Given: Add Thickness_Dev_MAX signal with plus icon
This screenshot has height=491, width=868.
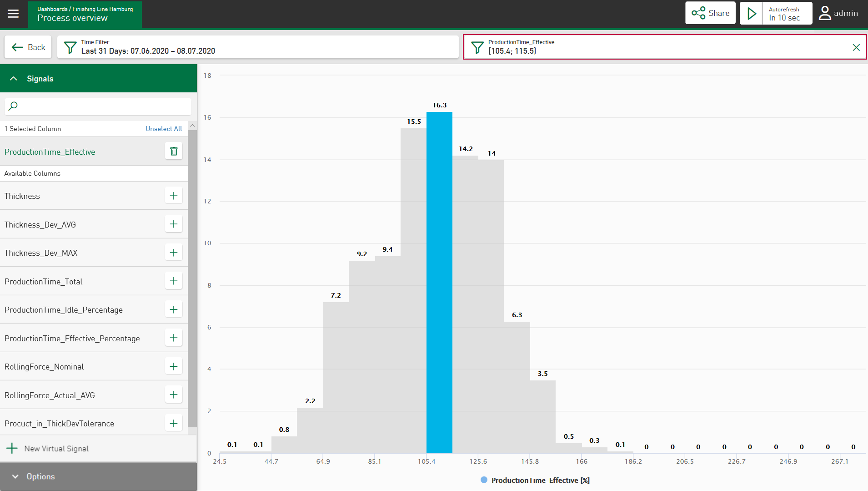Looking at the screenshot, I should 174,253.
